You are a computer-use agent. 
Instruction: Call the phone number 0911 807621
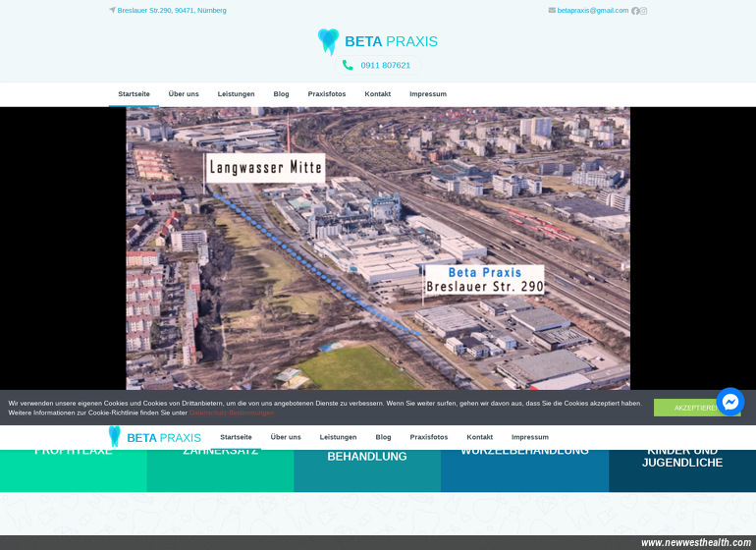point(385,65)
